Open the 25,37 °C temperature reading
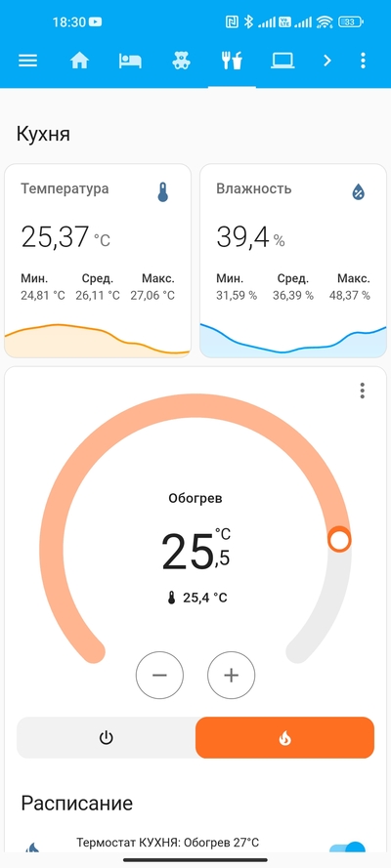Screen dimensions: 391x868 pyautogui.click(x=65, y=237)
